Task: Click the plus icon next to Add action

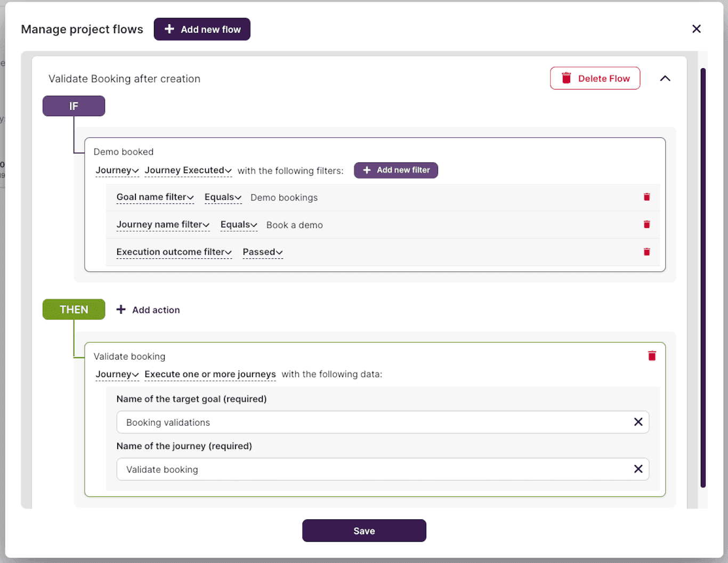Action: [122, 309]
